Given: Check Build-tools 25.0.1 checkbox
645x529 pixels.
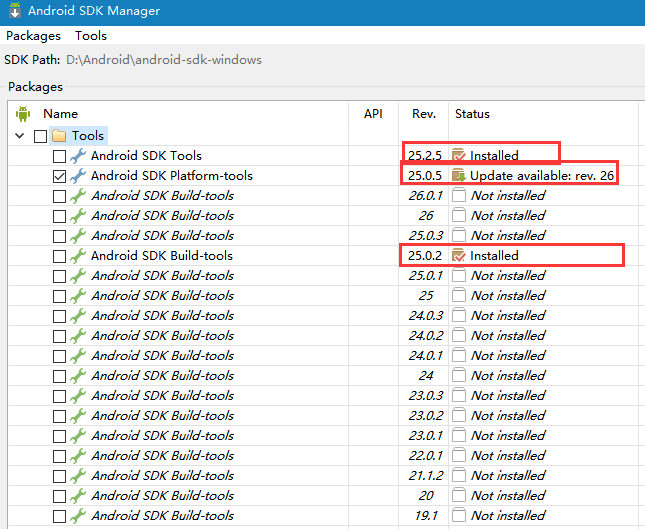Looking at the screenshot, I should click(59, 276).
